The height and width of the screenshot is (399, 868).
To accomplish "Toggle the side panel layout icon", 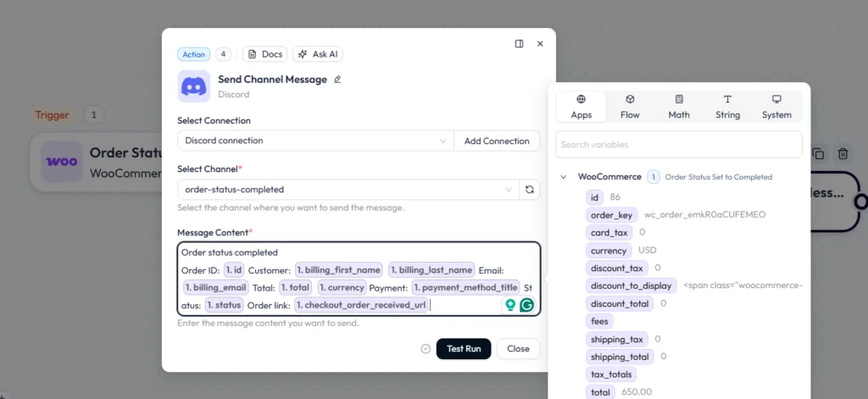I will [x=520, y=44].
